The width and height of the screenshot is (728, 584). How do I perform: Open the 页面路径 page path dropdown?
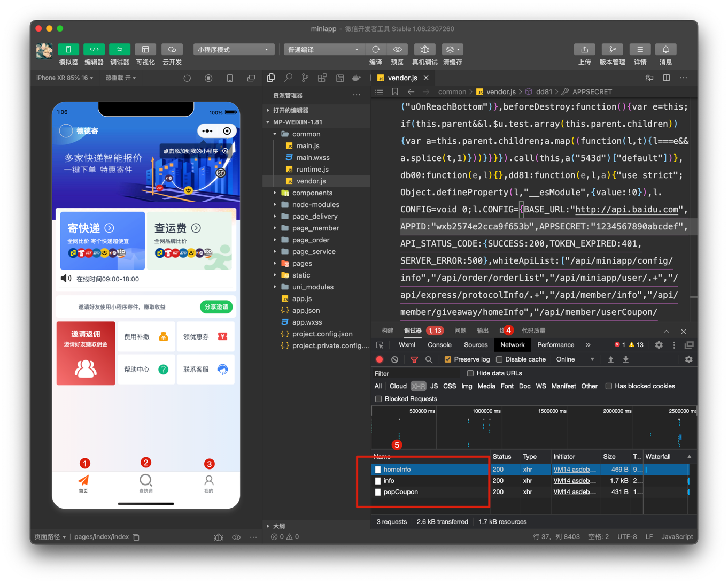(x=50, y=537)
